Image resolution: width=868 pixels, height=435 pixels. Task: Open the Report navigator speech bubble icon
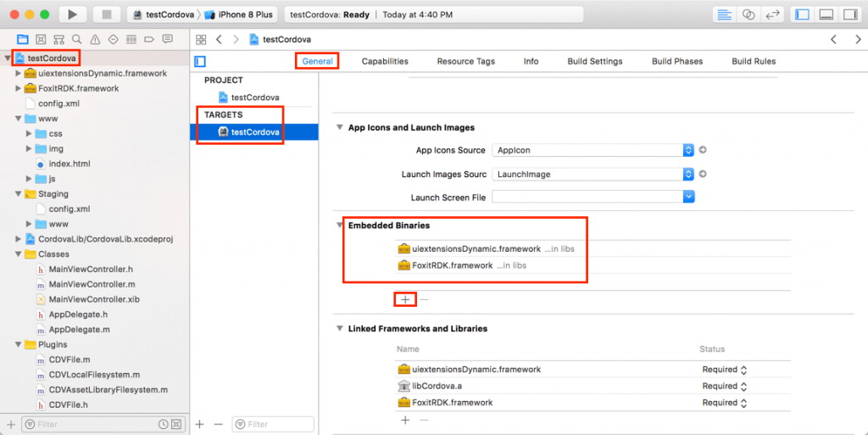(167, 39)
